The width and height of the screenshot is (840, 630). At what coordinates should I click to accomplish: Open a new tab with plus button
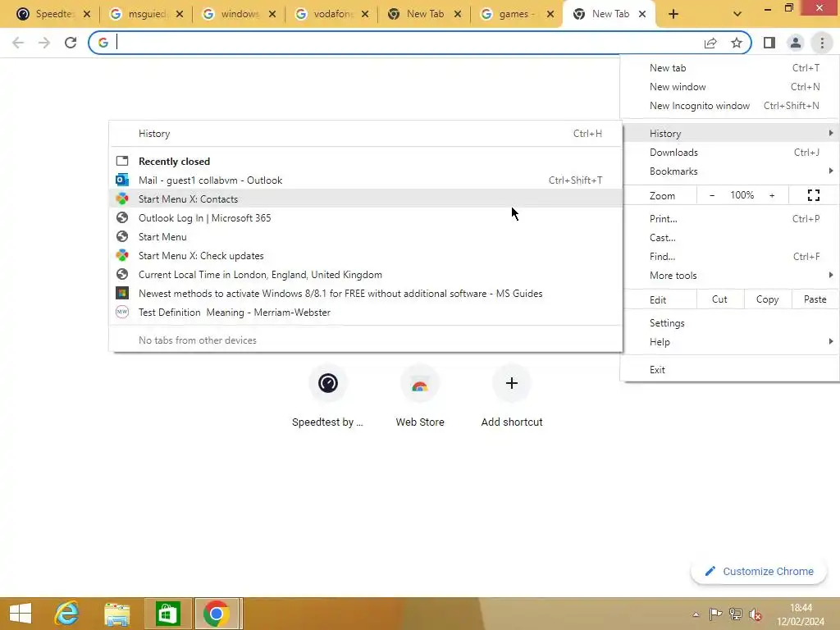673,14
